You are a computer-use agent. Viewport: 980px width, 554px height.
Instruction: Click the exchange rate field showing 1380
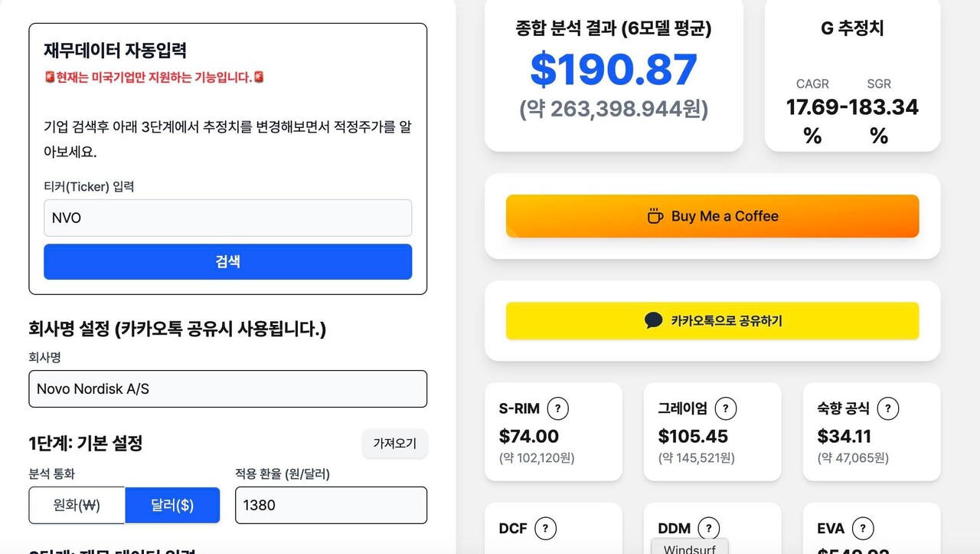(x=331, y=505)
